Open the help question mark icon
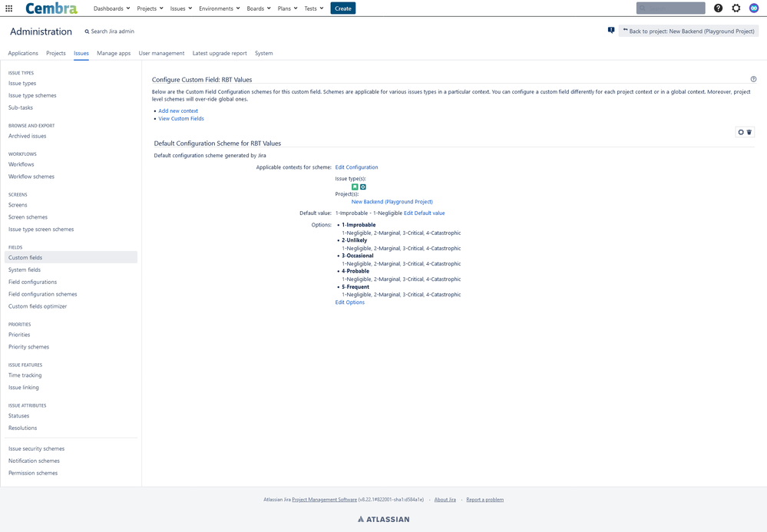Screen dimensions: 767x532 [718, 8]
